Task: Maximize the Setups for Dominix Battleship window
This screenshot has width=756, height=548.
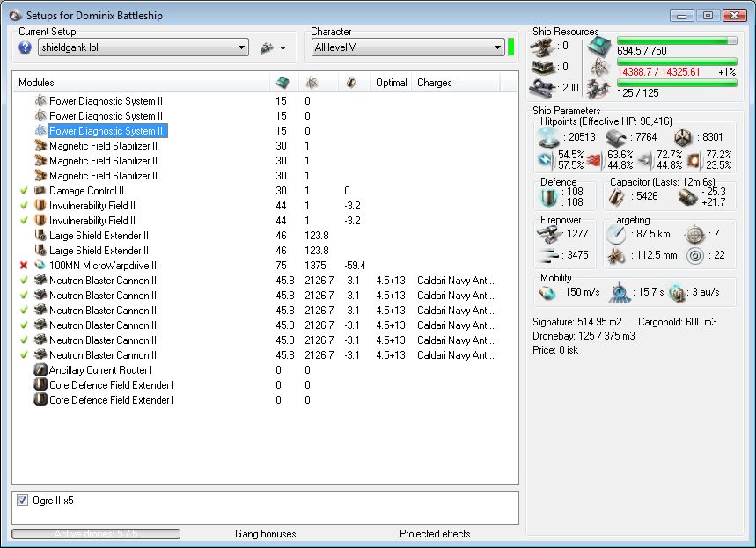Action: (708, 16)
